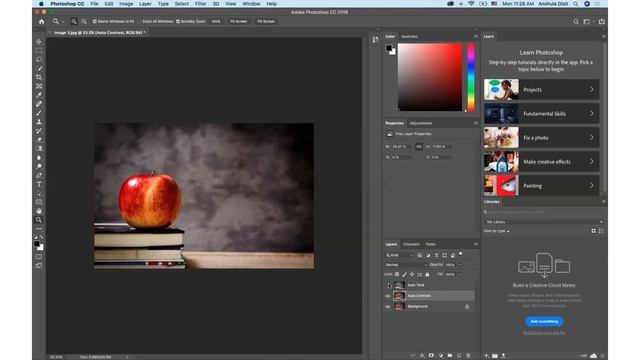Click the Zoom Out magnifier option
The width and height of the screenshot is (640, 360).
coord(84,21)
